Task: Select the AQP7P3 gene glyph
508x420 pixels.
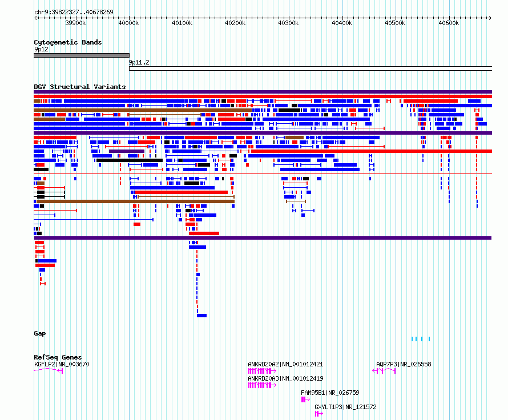Action: (384, 371)
